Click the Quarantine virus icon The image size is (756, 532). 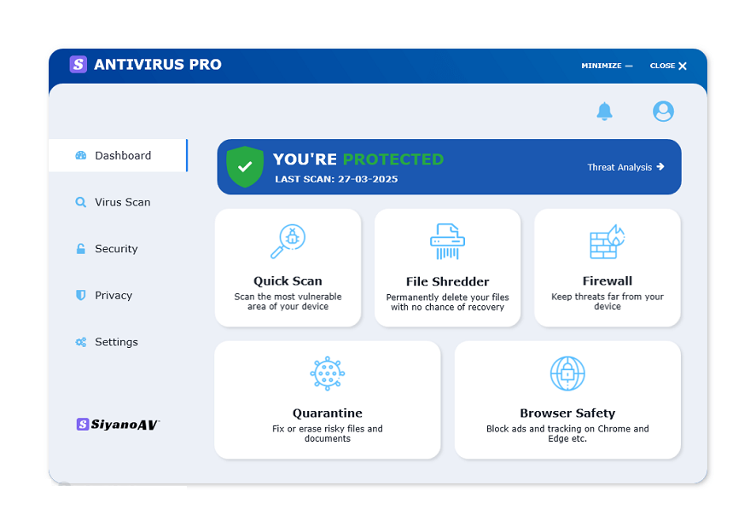pyautogui.click(x=327, y=373)
